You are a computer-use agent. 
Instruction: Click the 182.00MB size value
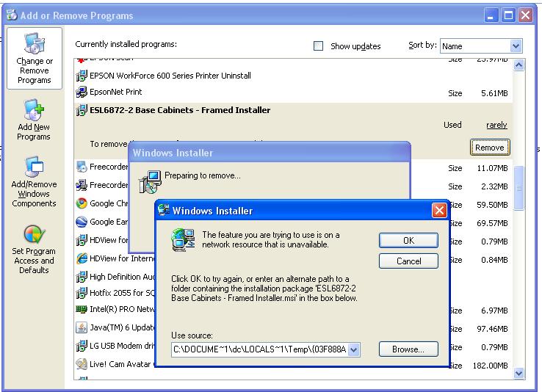[490, 366]
